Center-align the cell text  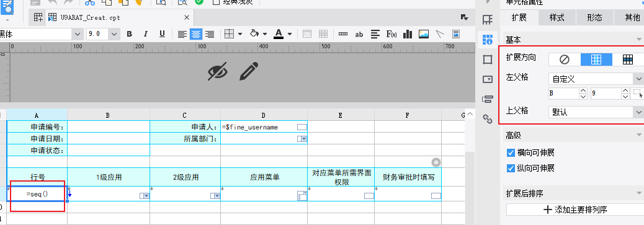coord(196,34)
